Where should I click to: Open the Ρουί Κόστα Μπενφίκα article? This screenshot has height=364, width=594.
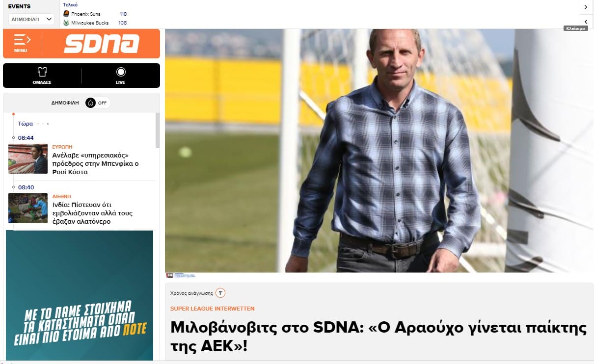point(96,164)
